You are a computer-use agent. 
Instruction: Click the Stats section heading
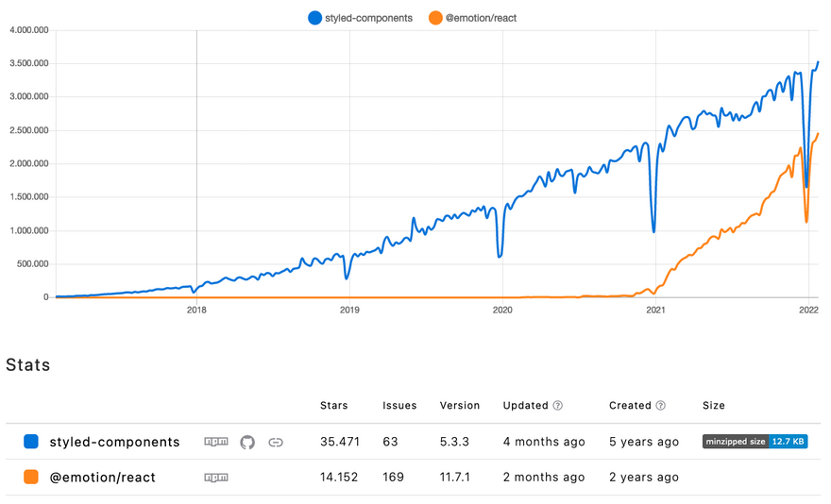click(x=28, y=364)
